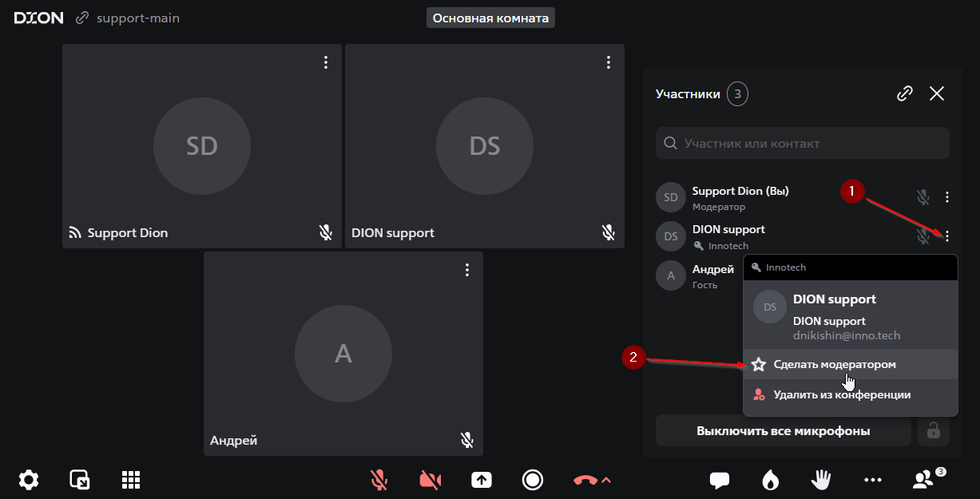Select "Сделать модератором" menu item
980x499 pixels.
pos(835,364)
